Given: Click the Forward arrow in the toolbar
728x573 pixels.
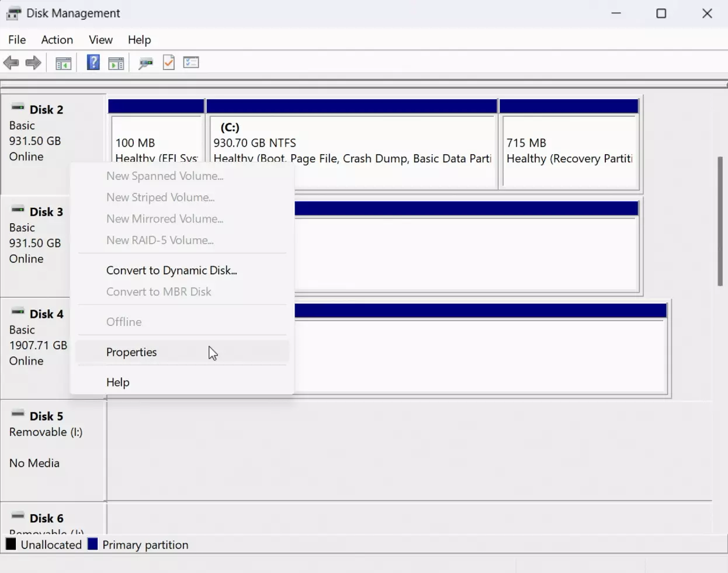Looking at the screenshot, I should pos(33,62).
